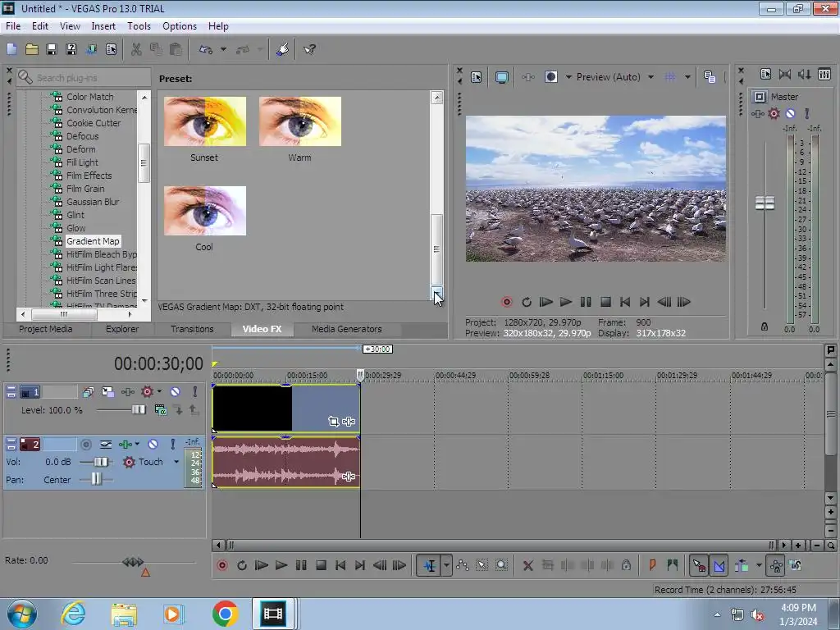
Task: Click the What's This help icon
Action: (x=309, y=49)
